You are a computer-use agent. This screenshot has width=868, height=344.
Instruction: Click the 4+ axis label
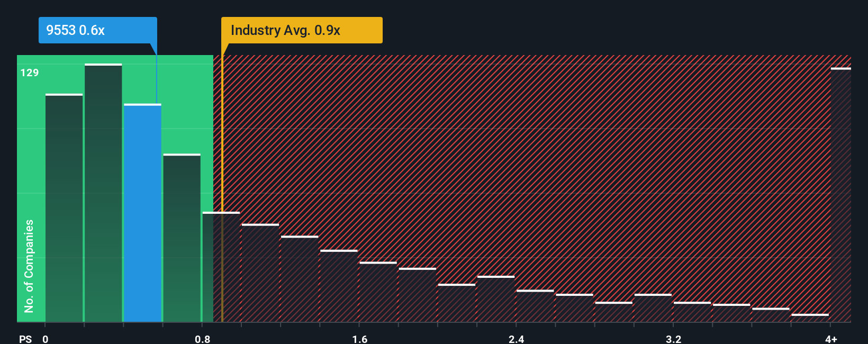pos(831,339)
